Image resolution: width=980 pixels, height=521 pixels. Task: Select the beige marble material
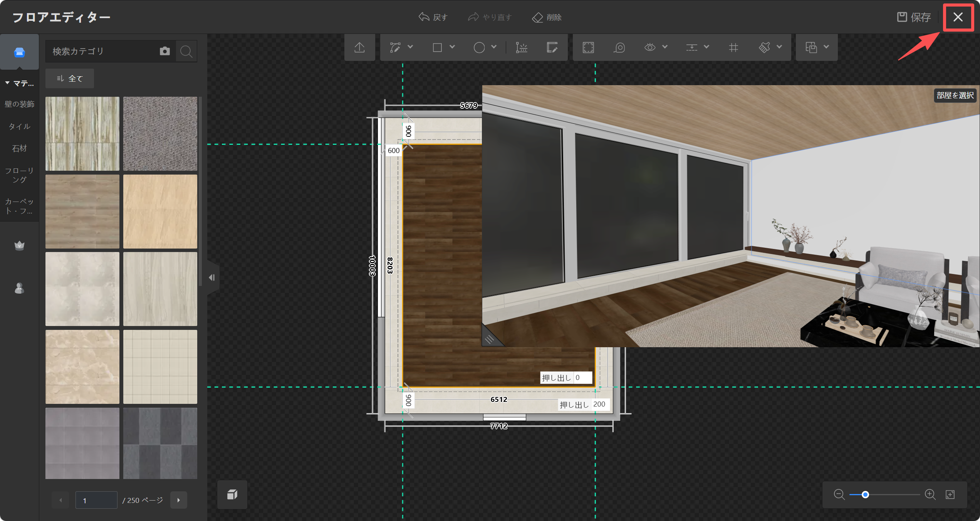click(x=82, y=367)
